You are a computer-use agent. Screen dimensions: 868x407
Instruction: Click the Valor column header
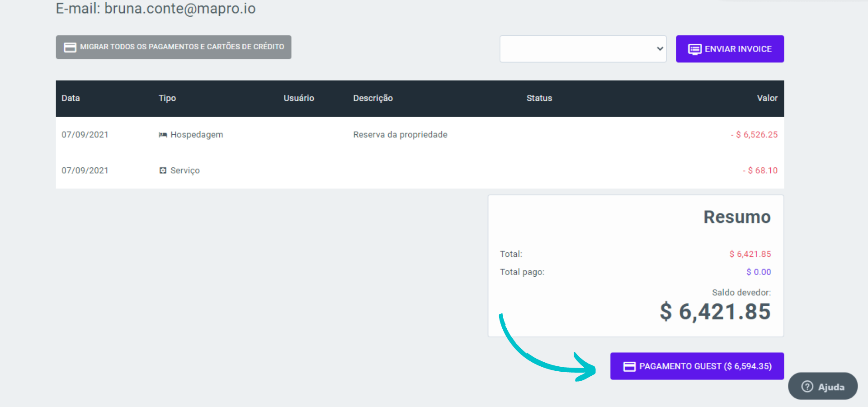coord(767,98)
